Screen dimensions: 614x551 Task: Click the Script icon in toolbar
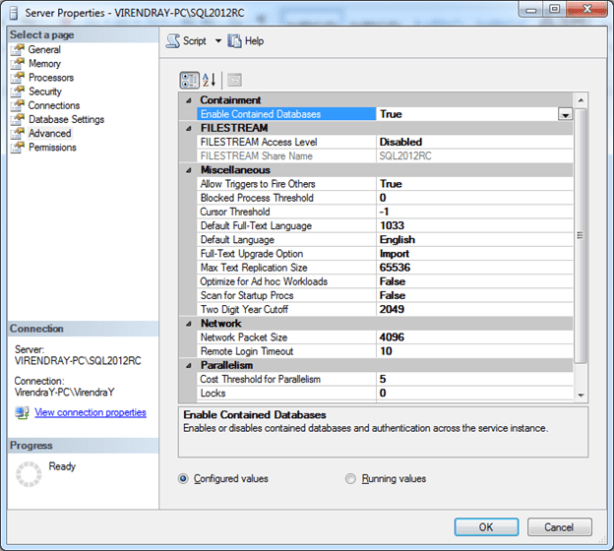[x=172, y=41]
